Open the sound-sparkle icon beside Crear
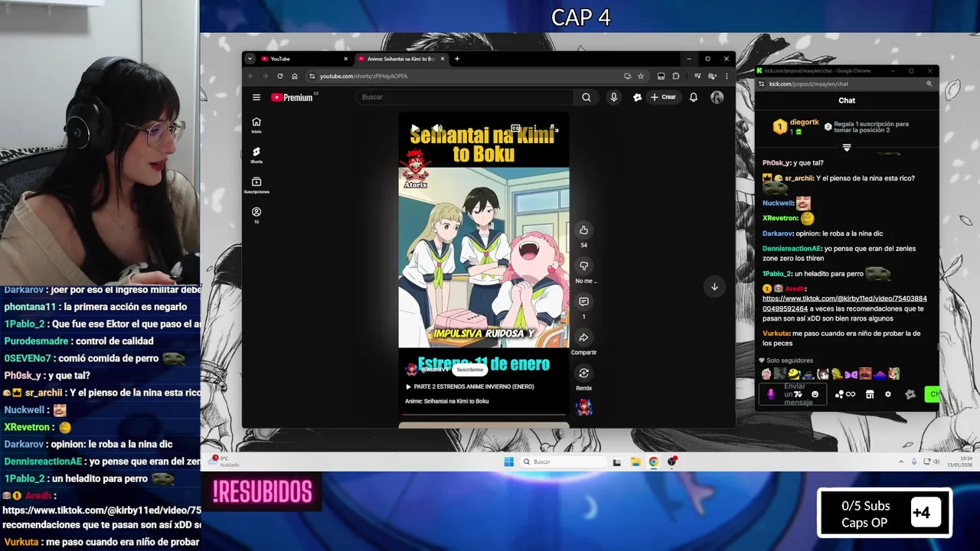980x551 pixels. click(637, 97)
